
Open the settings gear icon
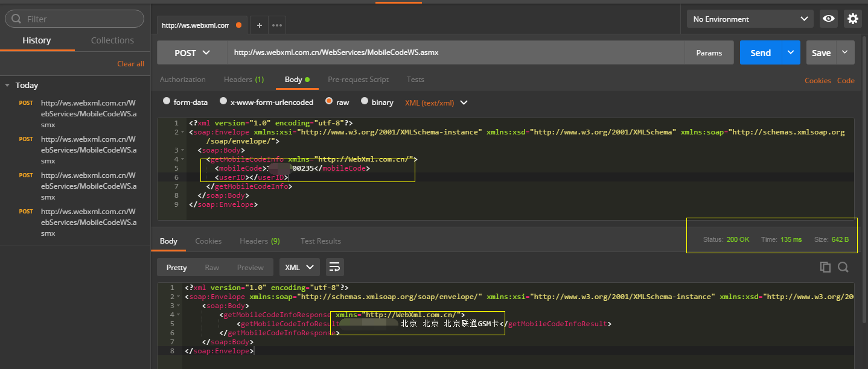pyautogui.click(x=852, y=19)
